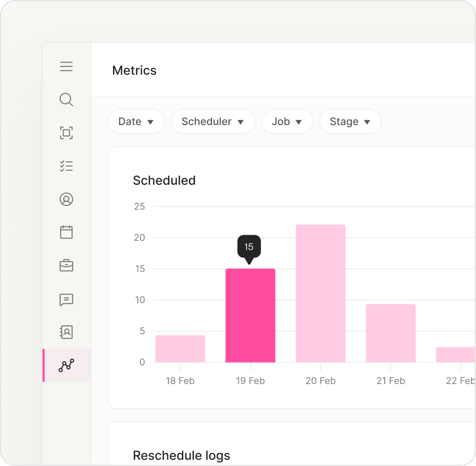Click the 20 Feb bar in chart
The image size is (476, 466).
(x=321, y=293)
